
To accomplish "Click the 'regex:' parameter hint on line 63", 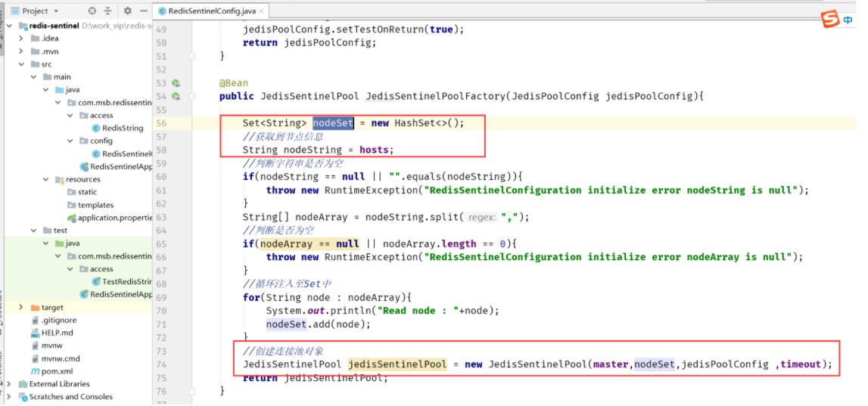I will (x=482, y=218).
